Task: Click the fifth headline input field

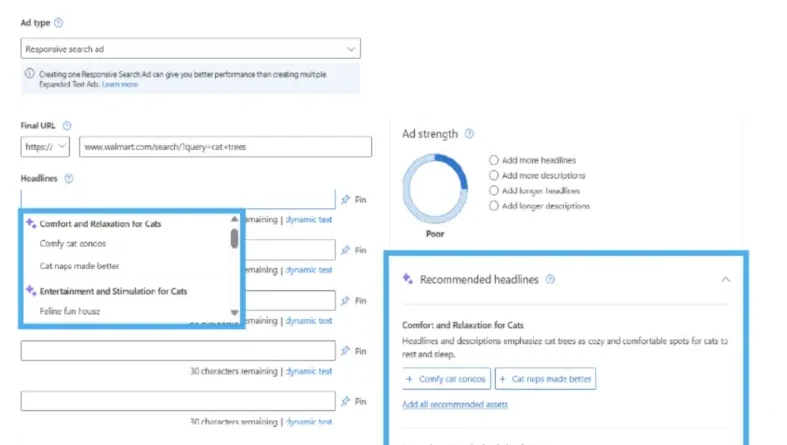Action: pos(178,401)
